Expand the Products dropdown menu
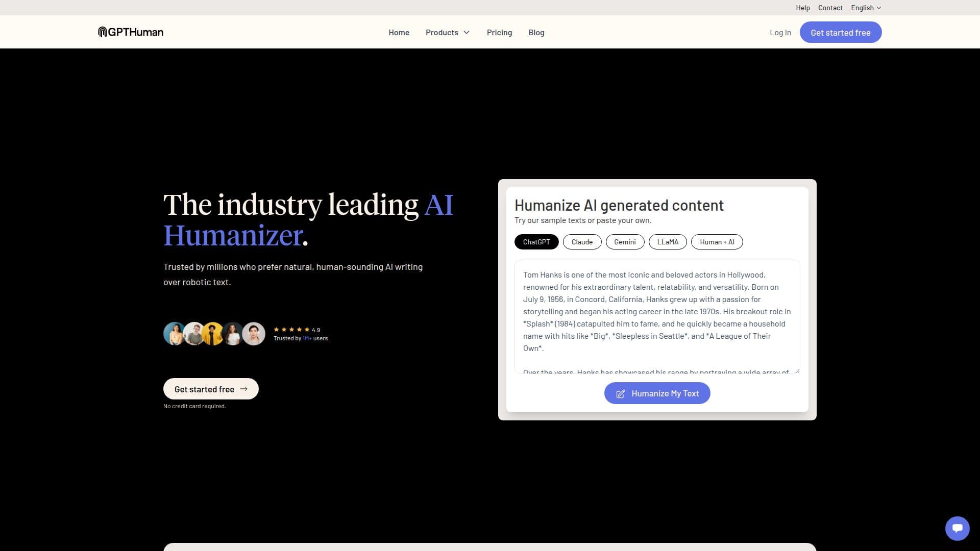Screen dimensions: 980x551 pos(448,32)
